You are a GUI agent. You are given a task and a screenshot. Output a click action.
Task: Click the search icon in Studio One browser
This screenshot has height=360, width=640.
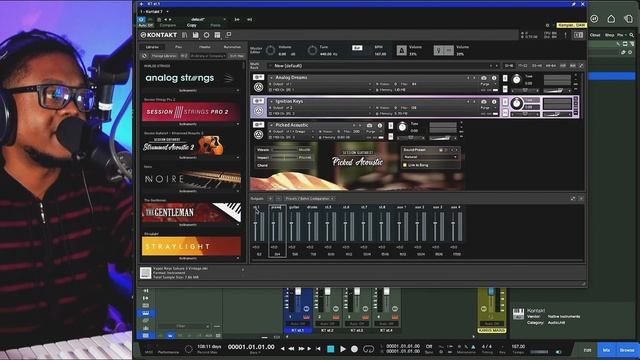[x=632, y=35]
